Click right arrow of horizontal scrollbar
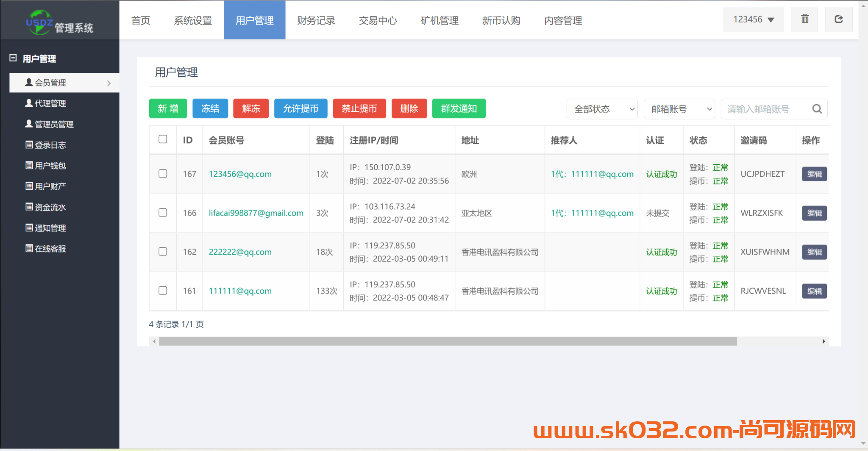The width and height of the screenshot is (868, 451). point(824,341)
